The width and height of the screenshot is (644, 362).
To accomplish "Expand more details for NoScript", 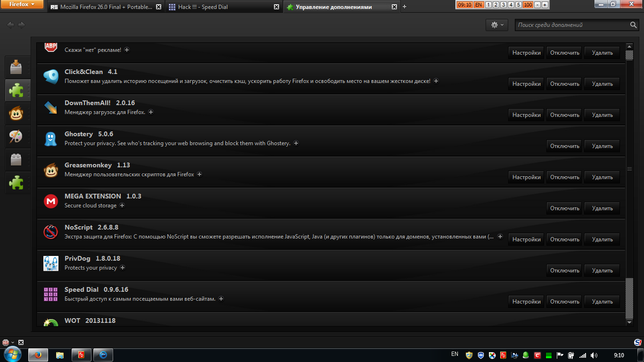I will point(500,237).
